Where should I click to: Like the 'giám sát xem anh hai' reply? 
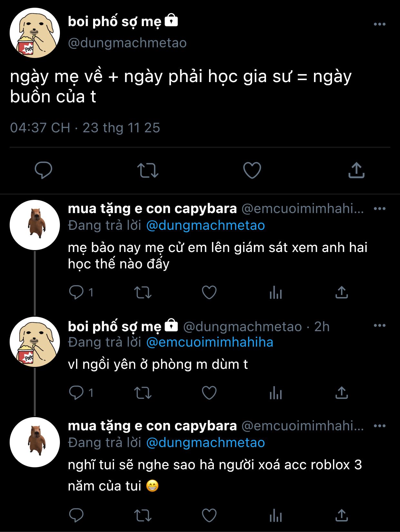(x=209, y=293)
